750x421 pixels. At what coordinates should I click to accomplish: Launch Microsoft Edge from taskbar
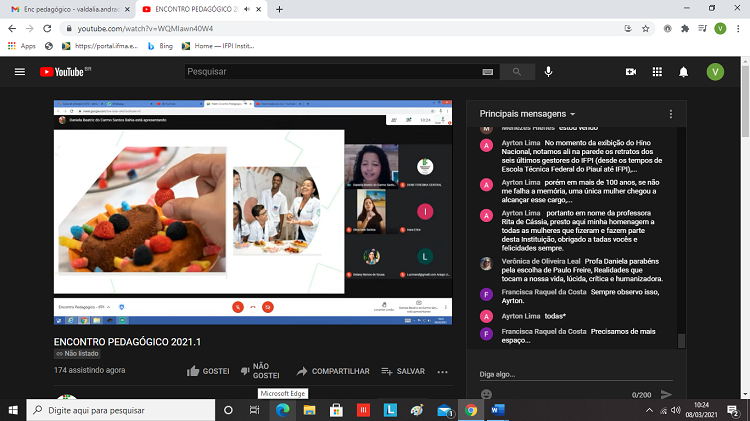pyautogui.click(x=282, y=410)
